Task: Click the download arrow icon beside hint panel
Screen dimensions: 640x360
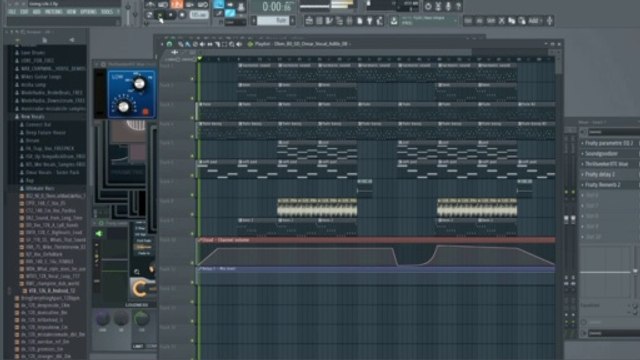Action: (393, 21)
